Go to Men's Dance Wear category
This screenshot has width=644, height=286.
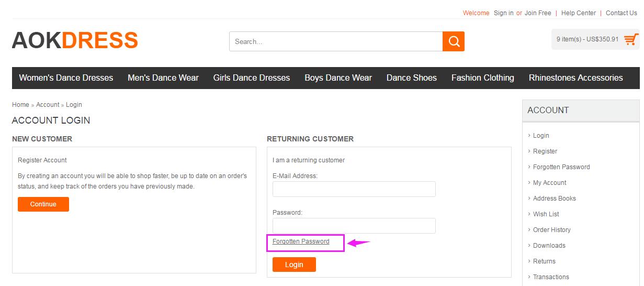point(163,78)
